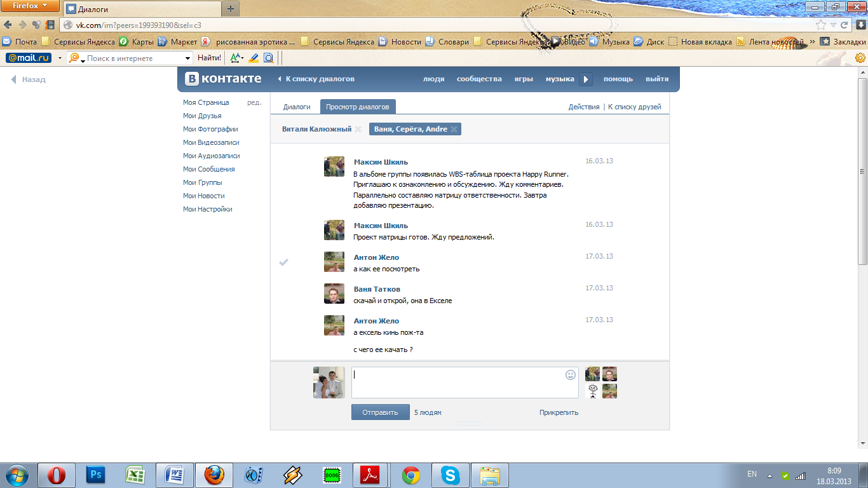Open игры in VK top menu
This screenshot has height=488, width=868.
(524, 79)
